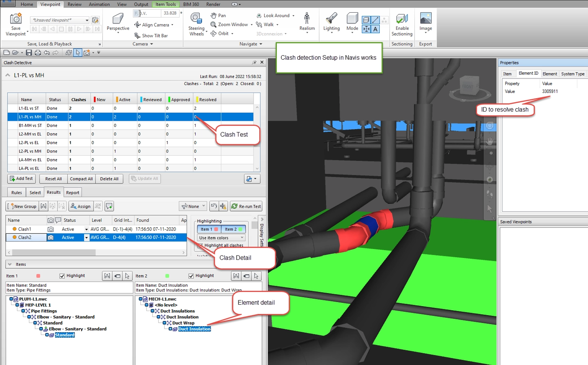Click the Save disk icon in quick access
Image resolution: width=588 pixels, height=365 pixels.
tap(29, 53)
